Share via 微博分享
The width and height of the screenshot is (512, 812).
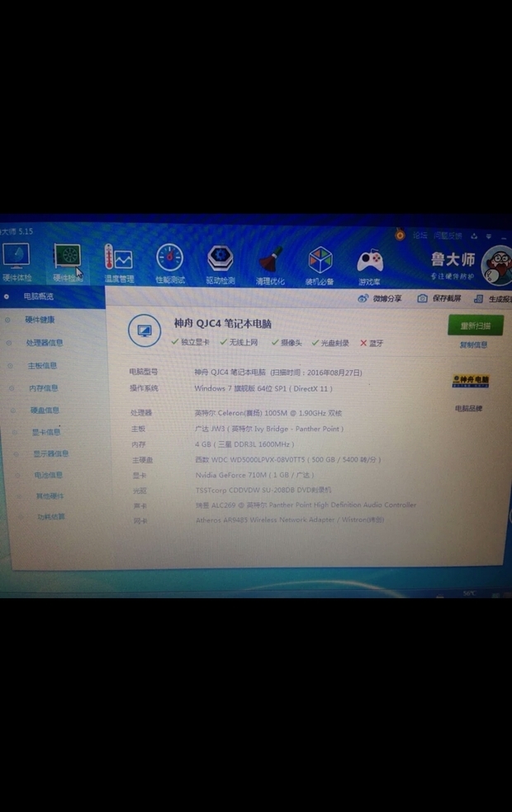[x=380, y=298]
